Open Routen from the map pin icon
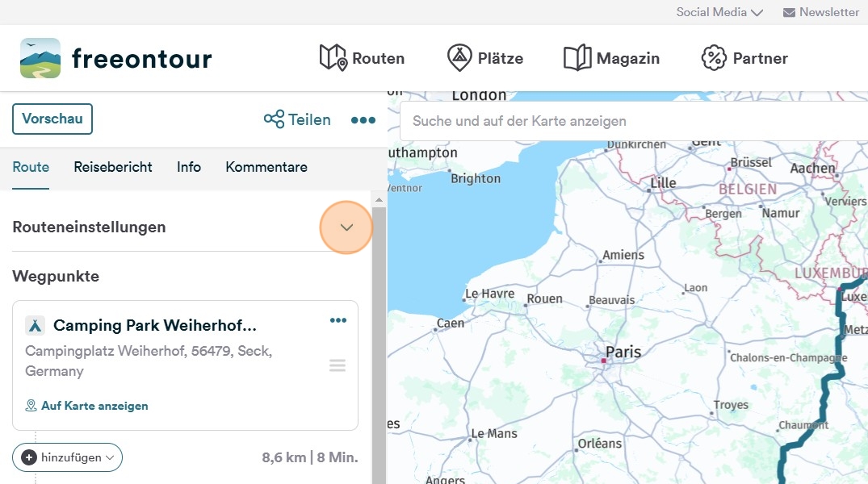Viewport: 868px width, 484px height. 333,58
